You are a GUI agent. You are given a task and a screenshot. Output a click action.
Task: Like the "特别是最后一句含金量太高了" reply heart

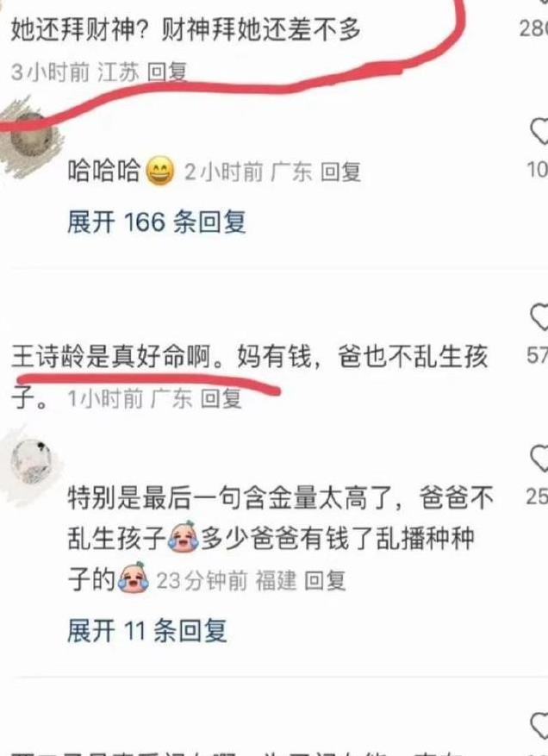(x=539, y=458)
